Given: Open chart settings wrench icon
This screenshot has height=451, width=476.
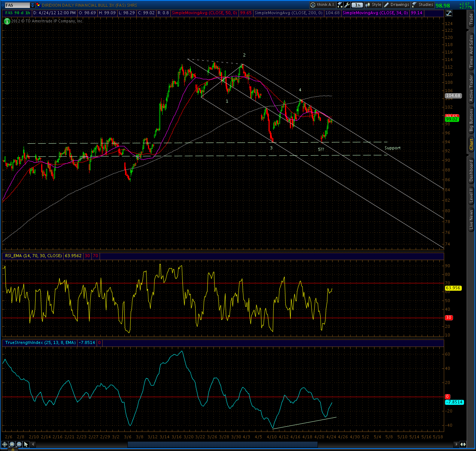Looking at the screenshot, I should [x=347, y=5].
